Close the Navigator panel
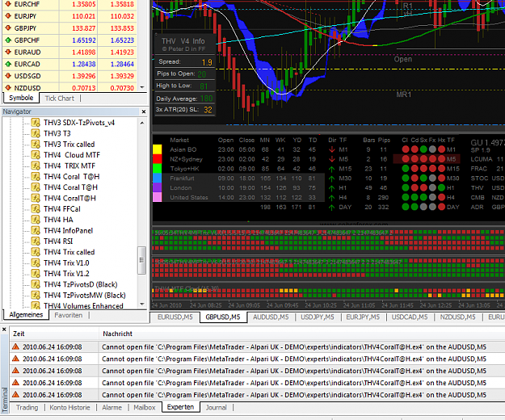 point(144,111)
